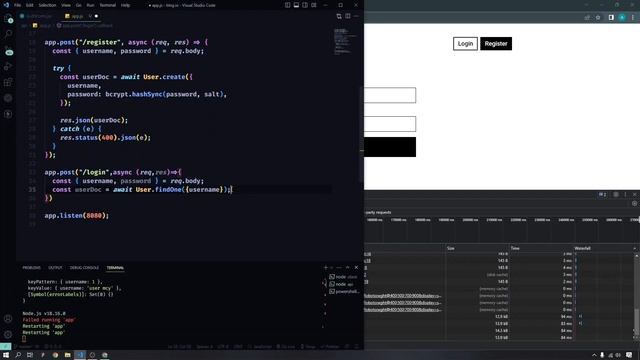The height and width of the screenshot is (360, 640).
Task: Click the Login button on the web page
Action: [465, 44]
